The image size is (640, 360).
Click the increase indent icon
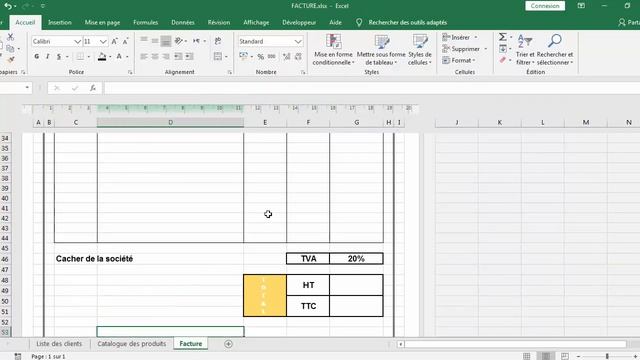(189, 56)
